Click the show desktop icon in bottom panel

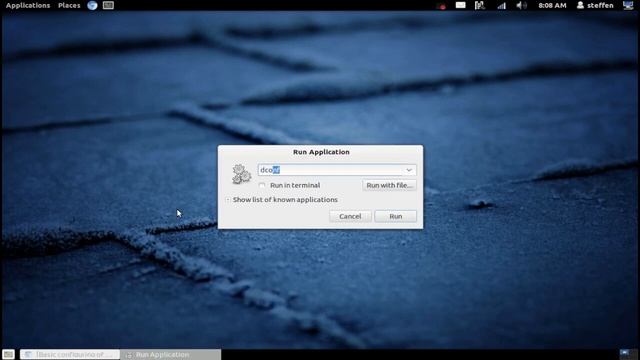click(x=8, y=354)
